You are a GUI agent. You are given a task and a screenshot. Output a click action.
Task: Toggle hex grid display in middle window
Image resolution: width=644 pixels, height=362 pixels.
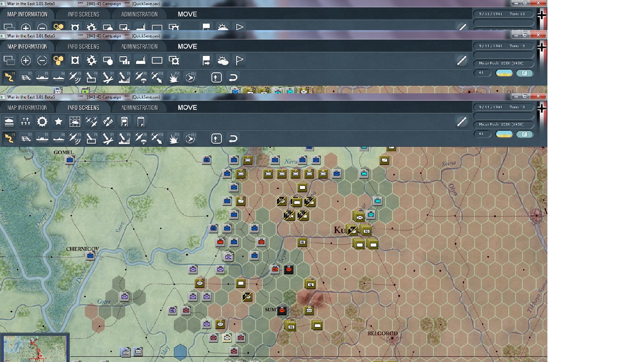(x=58, y=60)
